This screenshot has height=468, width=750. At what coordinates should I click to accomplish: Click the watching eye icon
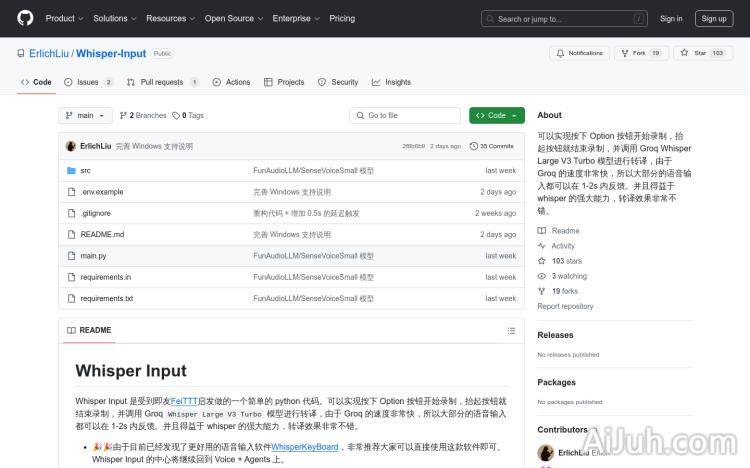(542, 276)
